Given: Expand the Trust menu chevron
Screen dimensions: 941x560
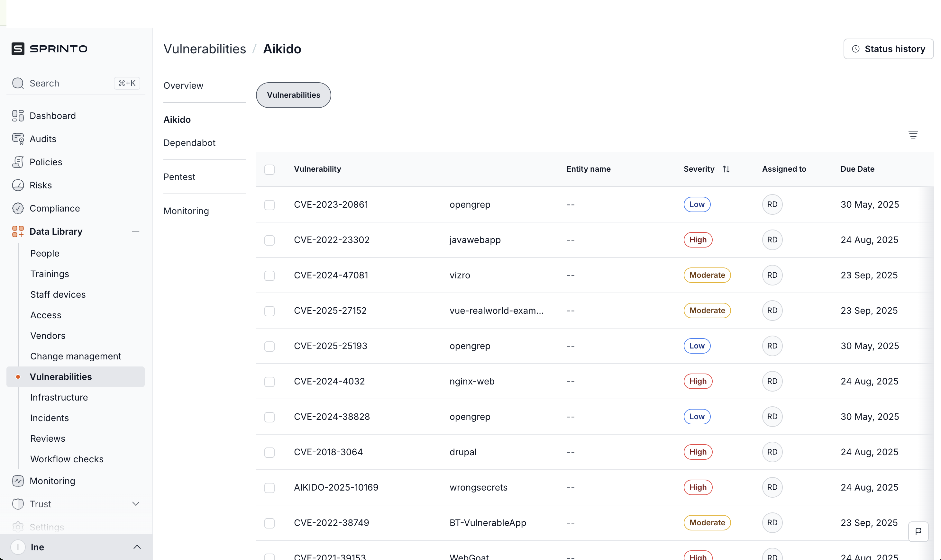Looking at the screenshot, I should click(x=136, y=504).
